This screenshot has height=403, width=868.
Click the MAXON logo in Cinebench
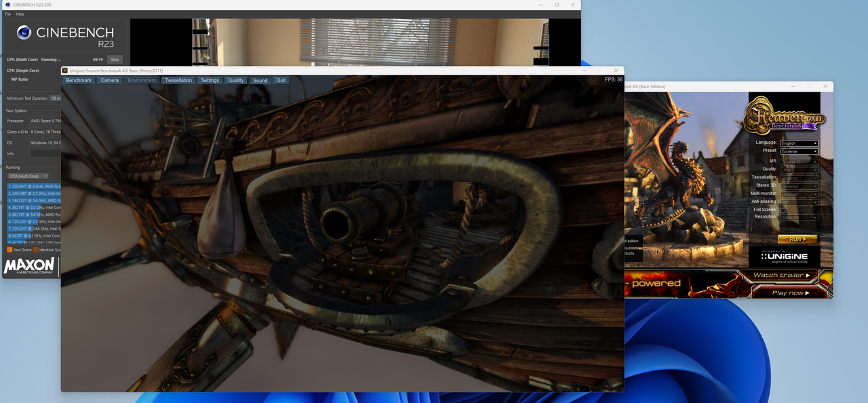29,266
